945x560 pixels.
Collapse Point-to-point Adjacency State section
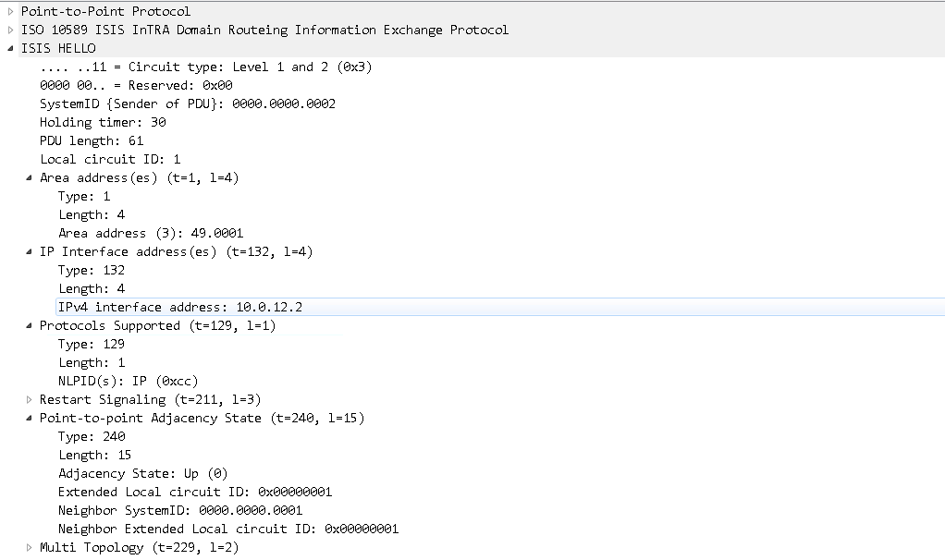(x=29, y=418)
